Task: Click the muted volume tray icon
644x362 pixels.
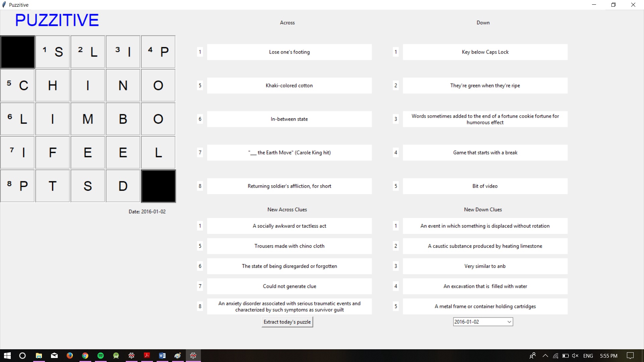Action: pyautogui.click(x=575, y=356)
